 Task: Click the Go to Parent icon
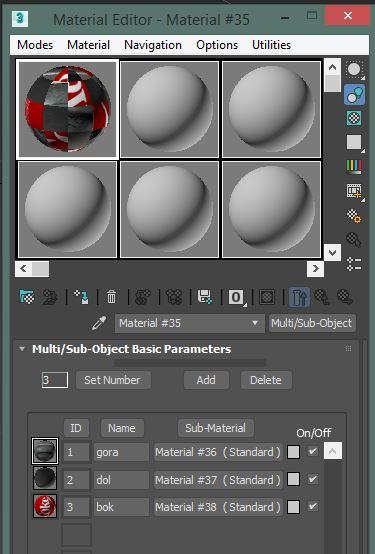[322, 297]
